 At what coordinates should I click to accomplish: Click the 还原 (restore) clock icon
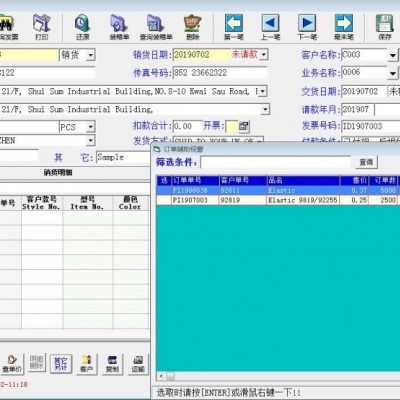pyautogui.click(x=82, y=27)
